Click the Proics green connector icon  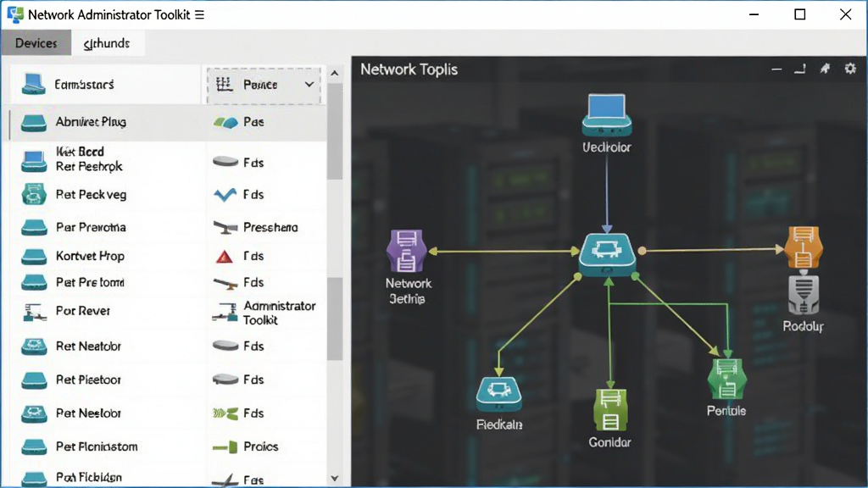coord(225,446)
